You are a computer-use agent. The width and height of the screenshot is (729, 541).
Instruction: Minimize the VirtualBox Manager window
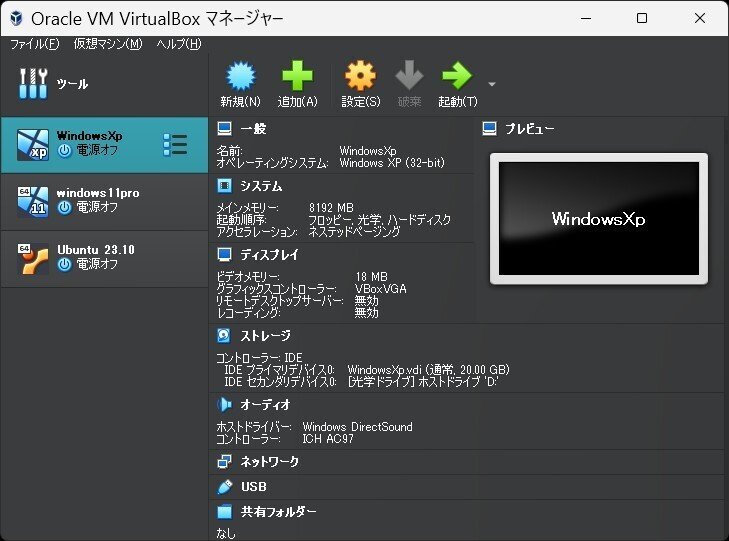click(x=586, y=19)
